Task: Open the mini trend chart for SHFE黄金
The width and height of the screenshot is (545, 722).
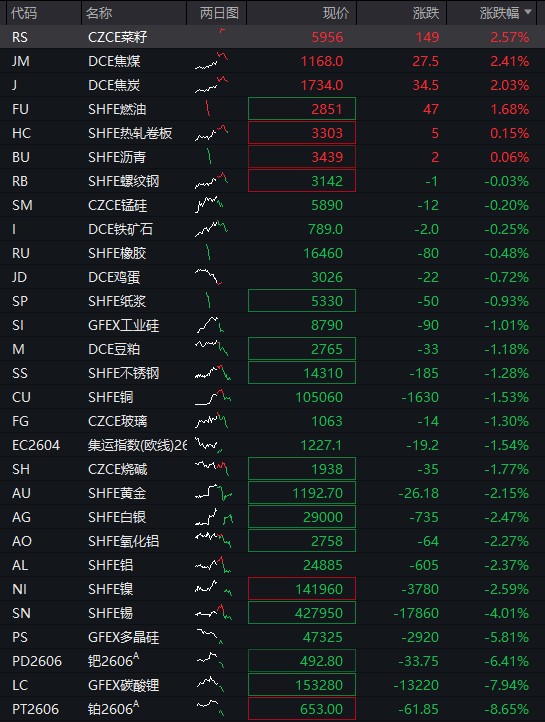Action: pyautogui.click(x=213, y=493)
